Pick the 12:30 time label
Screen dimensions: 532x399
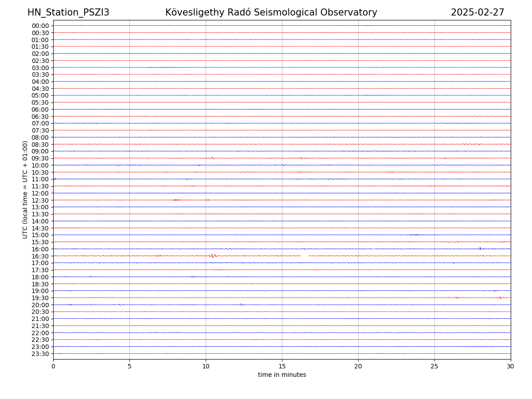(x=40, y=200)
